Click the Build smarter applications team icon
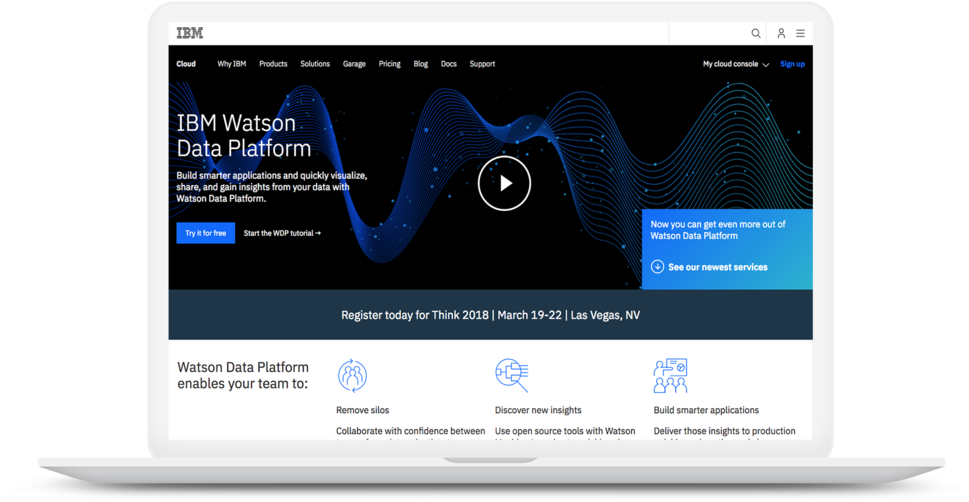 point(671,375)
